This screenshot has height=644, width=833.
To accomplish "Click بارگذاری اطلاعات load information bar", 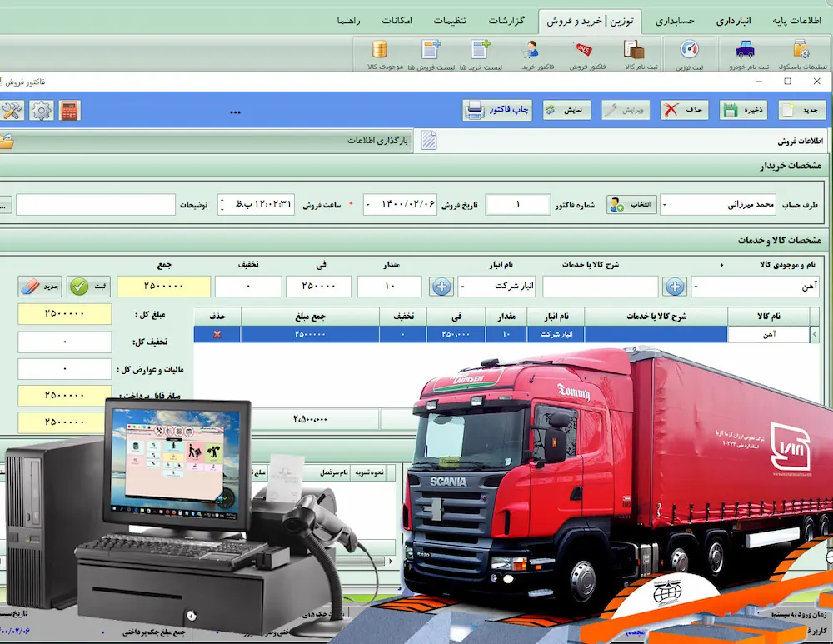I will pyautogui.click(x=206, y=141).
